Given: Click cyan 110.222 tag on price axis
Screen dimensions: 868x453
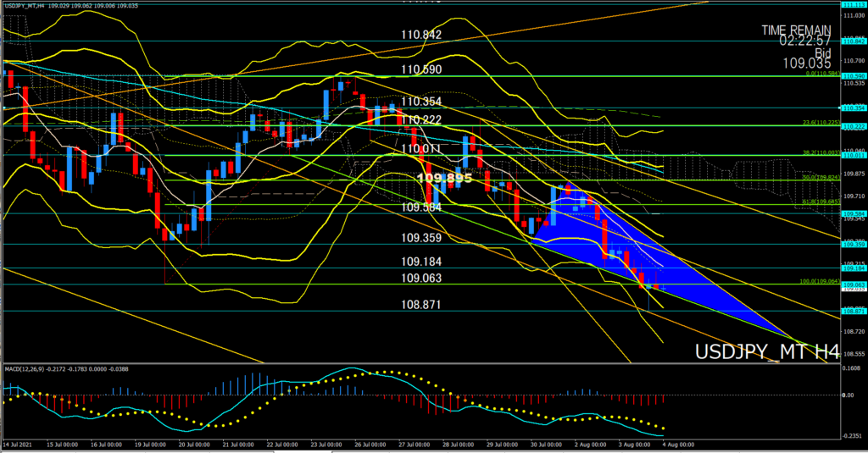Looking at the screenshot, I should 853,127.
